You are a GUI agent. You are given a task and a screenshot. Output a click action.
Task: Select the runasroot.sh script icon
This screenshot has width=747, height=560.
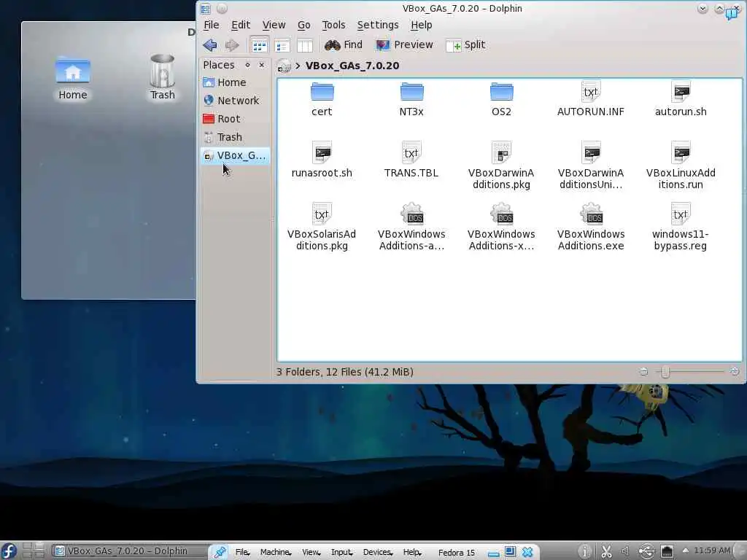322,152
